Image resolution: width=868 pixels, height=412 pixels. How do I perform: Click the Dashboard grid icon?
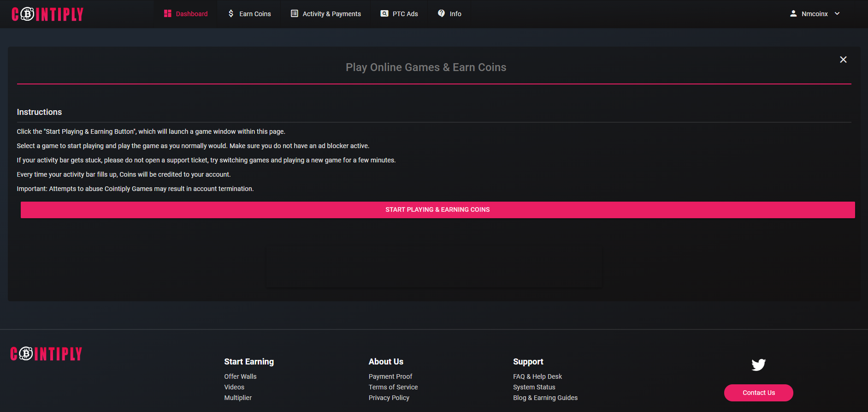[x=168, y=14]
